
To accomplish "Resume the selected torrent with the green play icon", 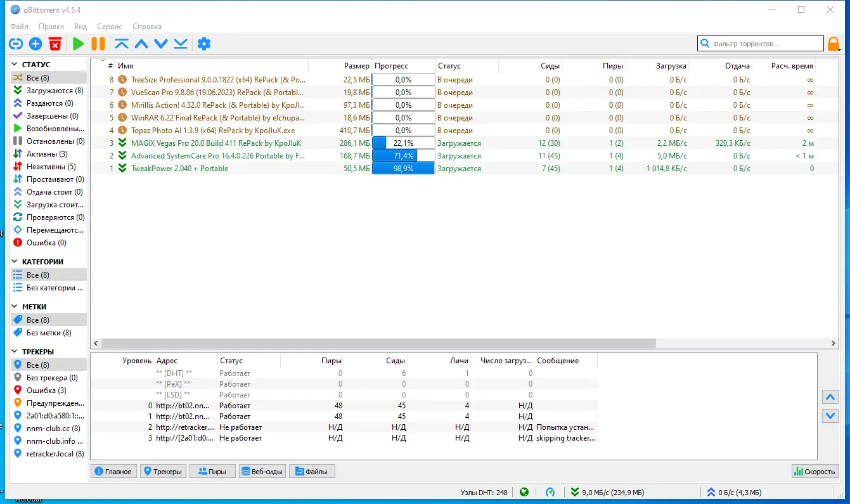I will tap(77, 44).
